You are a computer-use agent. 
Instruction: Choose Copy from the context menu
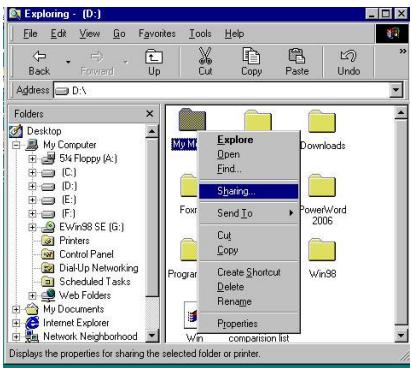point(248,250)
